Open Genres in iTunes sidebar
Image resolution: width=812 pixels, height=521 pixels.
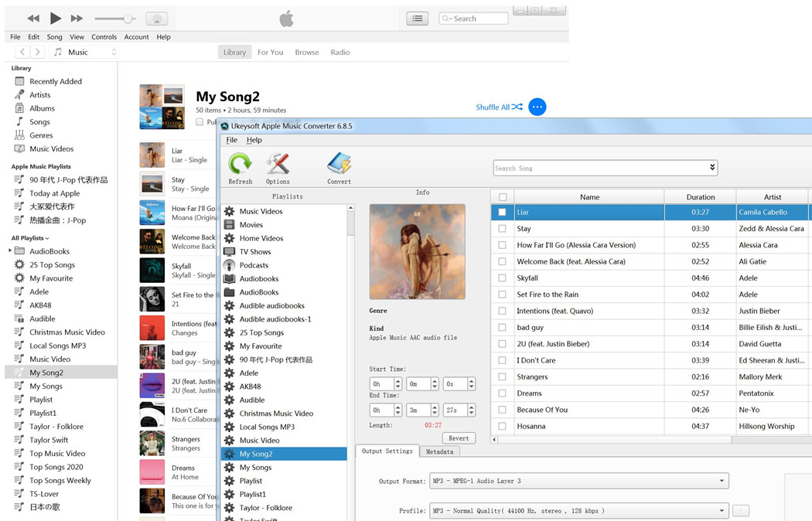click(x=41, y=135)
